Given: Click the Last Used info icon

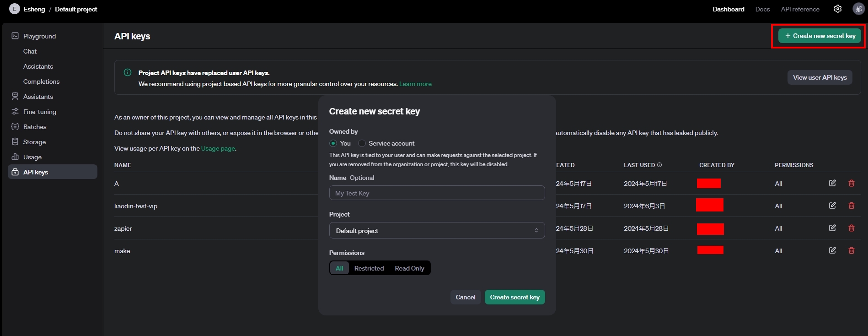Looking at the screenshot, I should [x=659, y=165].
